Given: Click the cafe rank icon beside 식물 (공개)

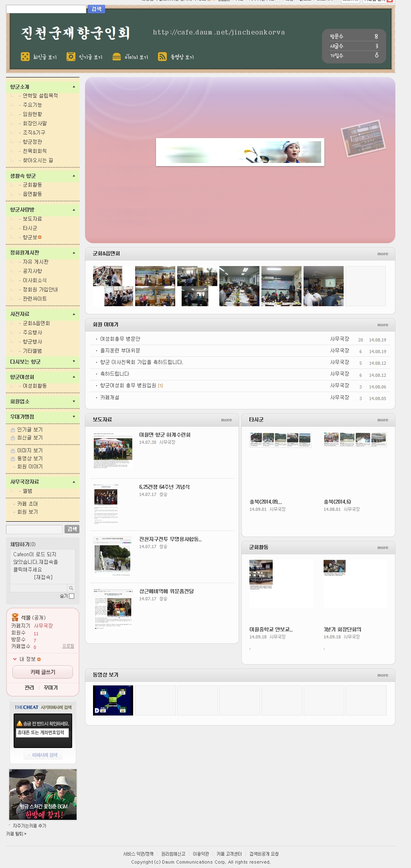Looking at the screenshot, I should 15,617.
